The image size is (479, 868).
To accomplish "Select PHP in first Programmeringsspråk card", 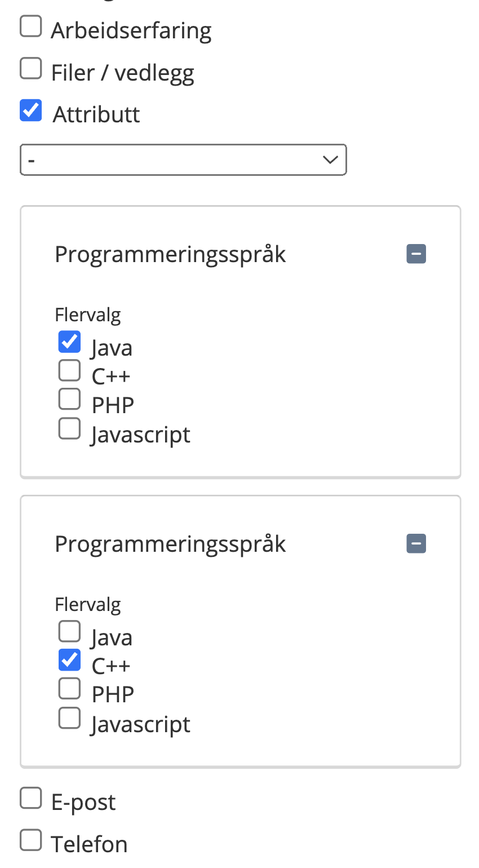I will 69,399.
